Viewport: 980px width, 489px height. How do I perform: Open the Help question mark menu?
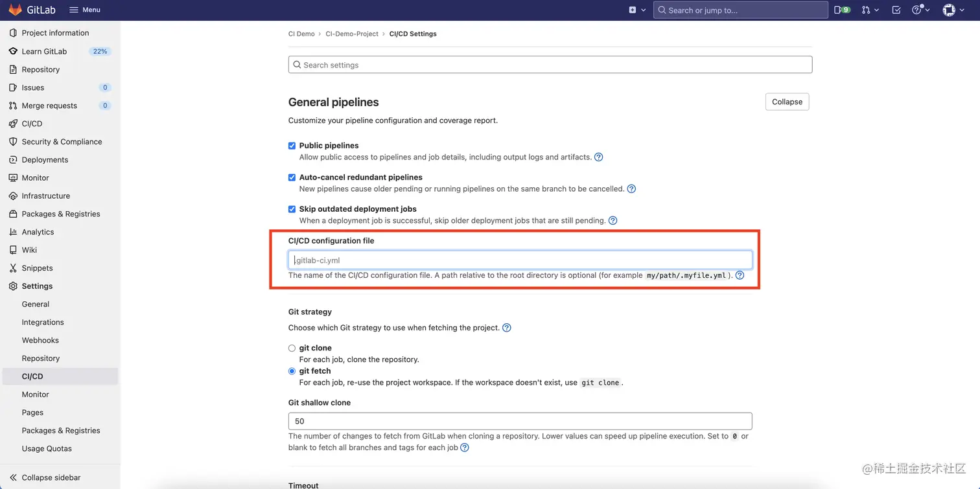[916, 10]
